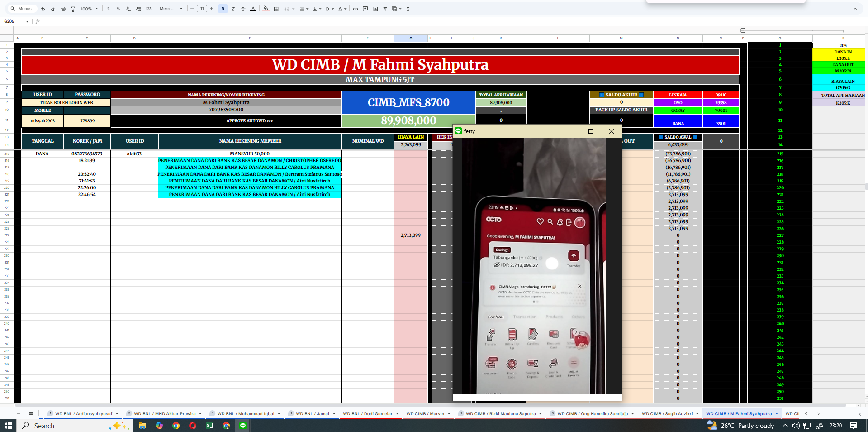Open the LINE app from the taskbar
The width and height of the screenshot is (868, 432).
pos(243,426)
